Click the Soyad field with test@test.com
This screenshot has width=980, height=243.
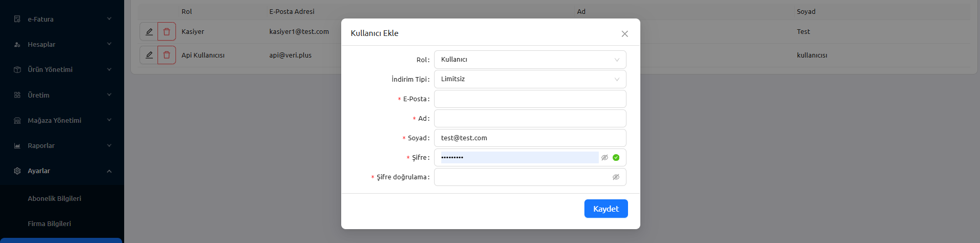click(x=530, y=138)
